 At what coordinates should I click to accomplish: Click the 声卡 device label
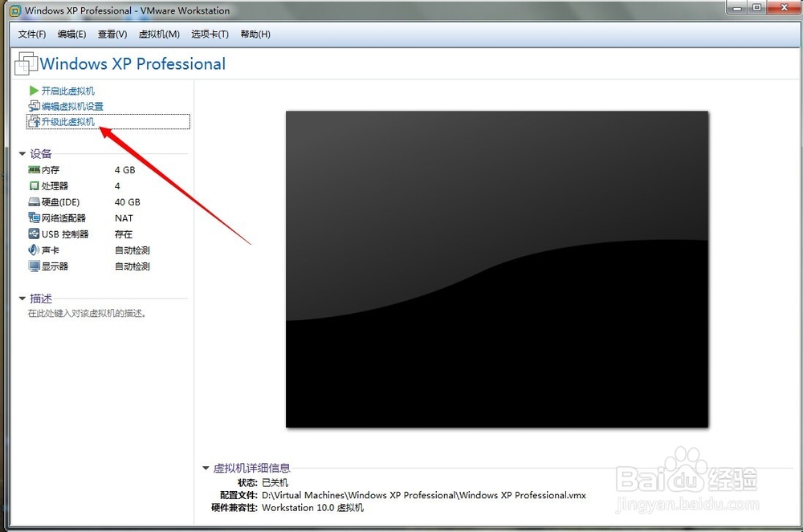point(51,250)
